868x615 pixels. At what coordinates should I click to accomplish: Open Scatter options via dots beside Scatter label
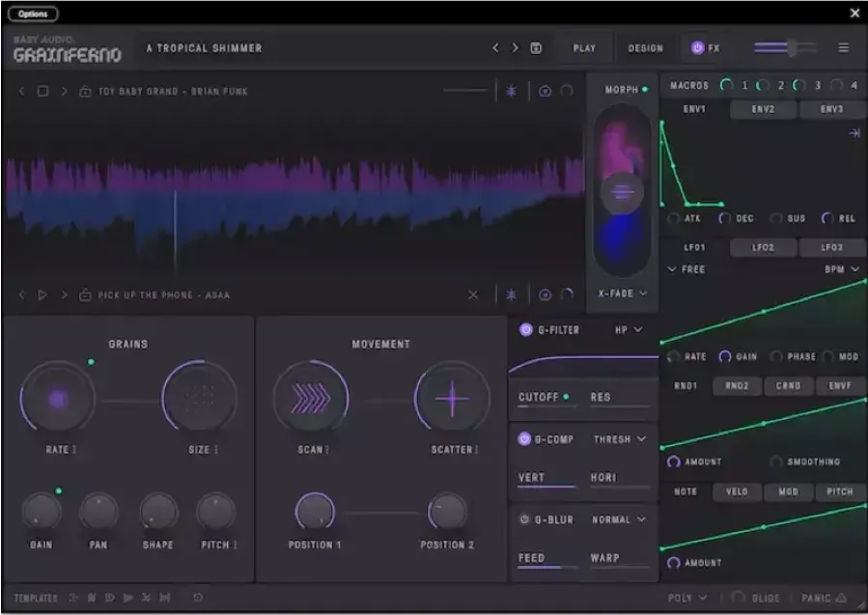476,450
